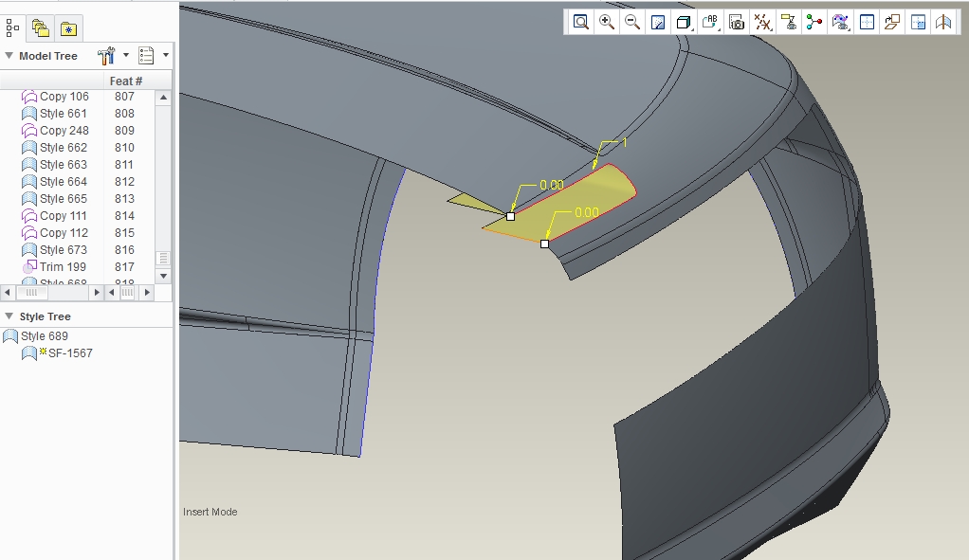Click the vertical scrollbar thumb

pyautogui.click(x=163, y=258)
